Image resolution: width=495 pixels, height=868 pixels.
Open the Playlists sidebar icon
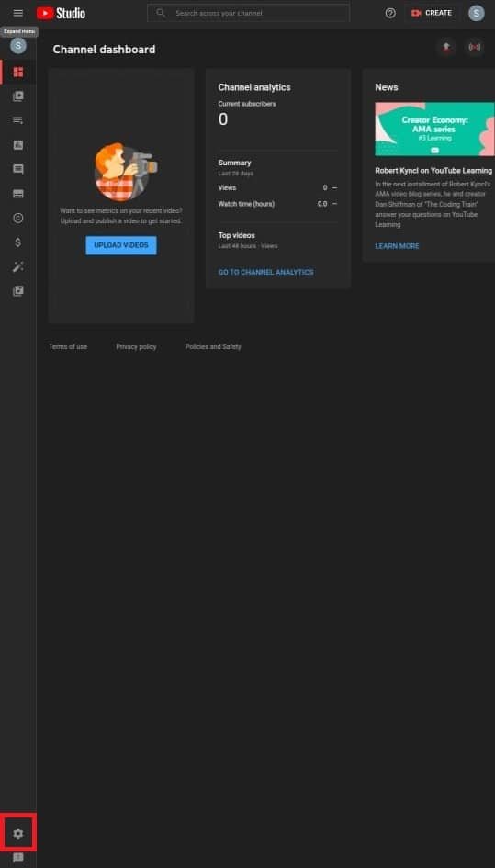(x=18, y=120)
